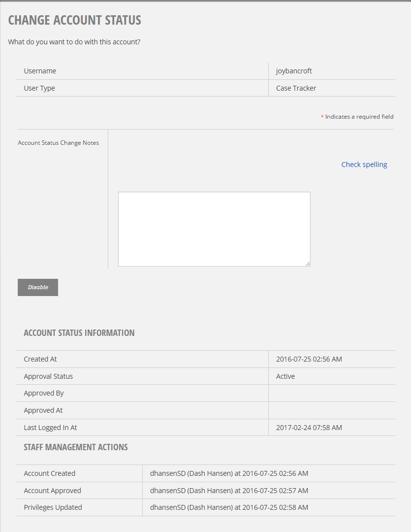
Task: Select the joybancroft username value
Action: 294,71
